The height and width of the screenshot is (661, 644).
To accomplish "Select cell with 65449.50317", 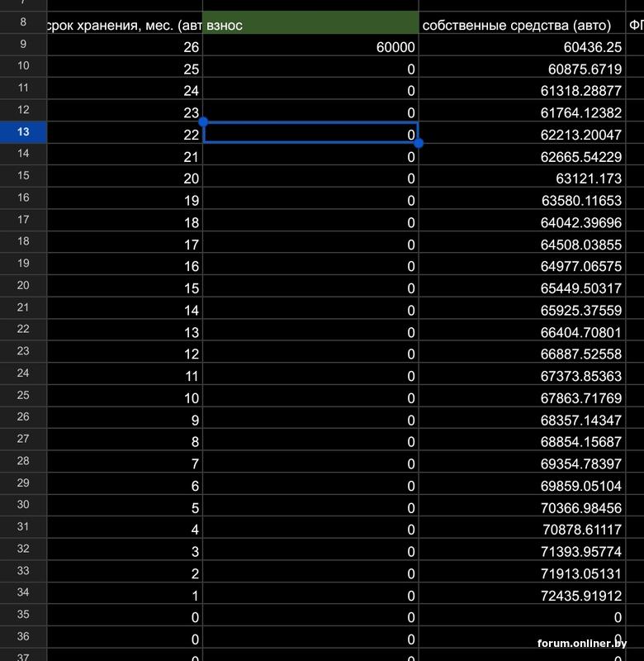I will [x=522, y=286].
